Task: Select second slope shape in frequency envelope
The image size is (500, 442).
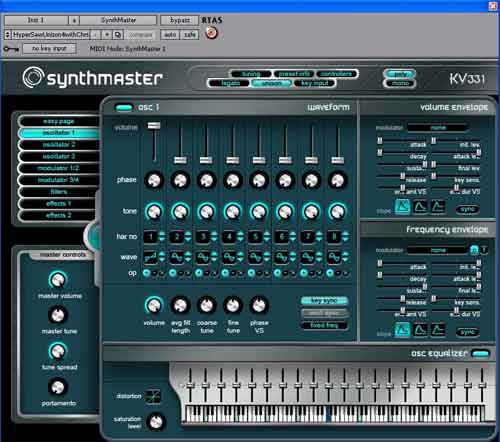Action: [x=420, y=330]
